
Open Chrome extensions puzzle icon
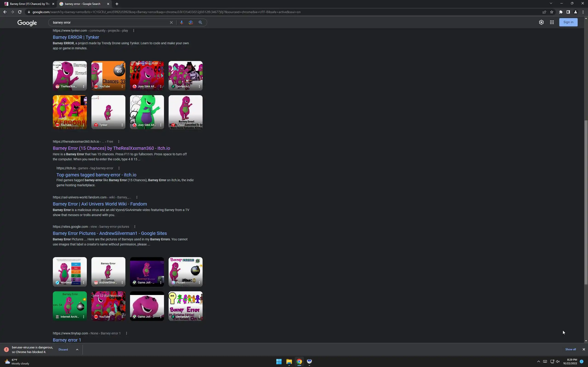pyautogui.click(x=561, y=12)
